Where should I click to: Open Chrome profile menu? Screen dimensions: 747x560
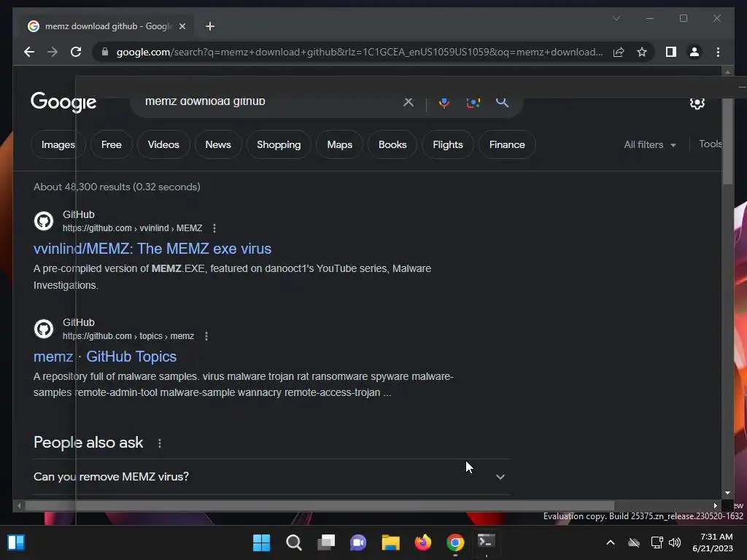694,52
